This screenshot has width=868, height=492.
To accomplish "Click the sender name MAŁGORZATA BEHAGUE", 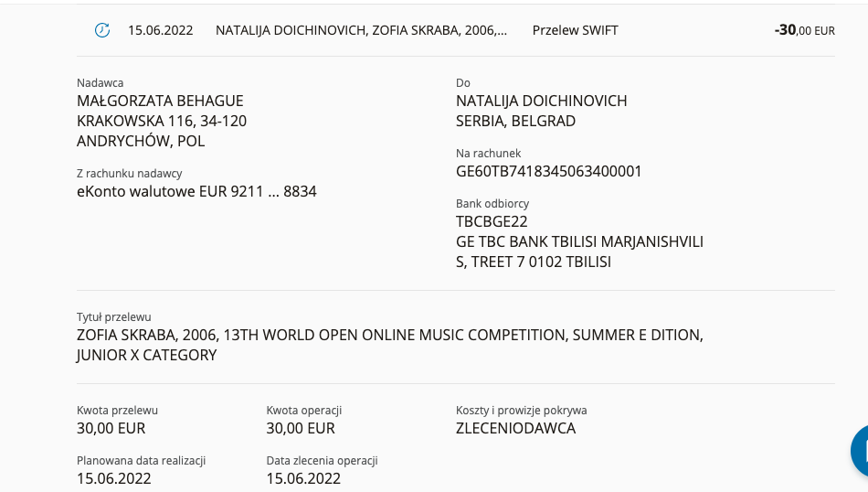I will tap(160, 101).
